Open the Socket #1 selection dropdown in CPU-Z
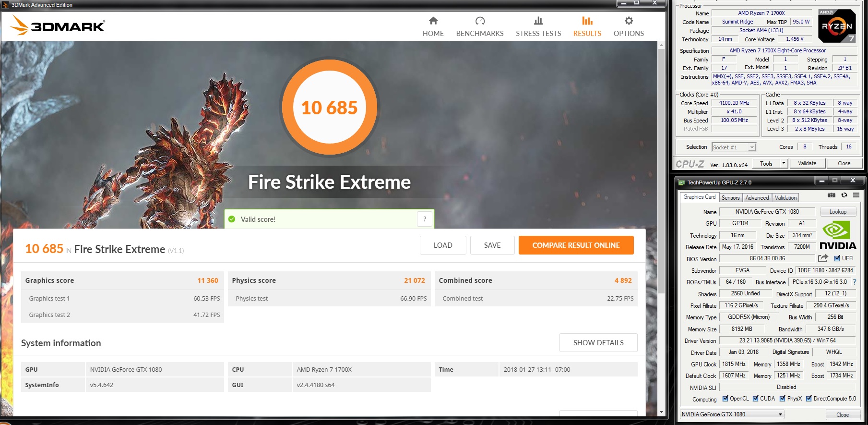 pos(734,147)
